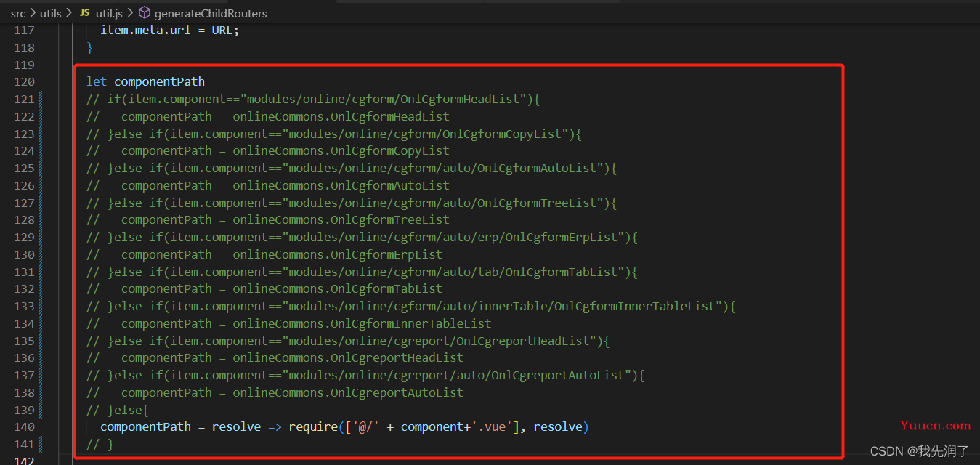Click line number 141 in gutter

(25, 445)
